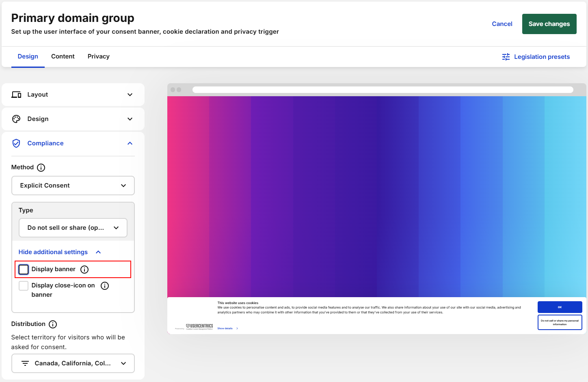This screenshot has height=382, width=588.
Task: Open the info tooltip next to Distribution
Action: tap(52, 324)
